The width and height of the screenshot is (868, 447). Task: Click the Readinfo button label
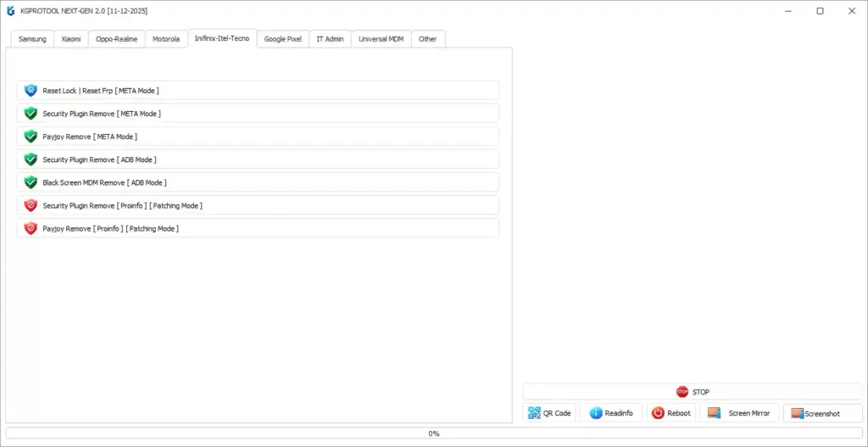(x=619, y=413)
